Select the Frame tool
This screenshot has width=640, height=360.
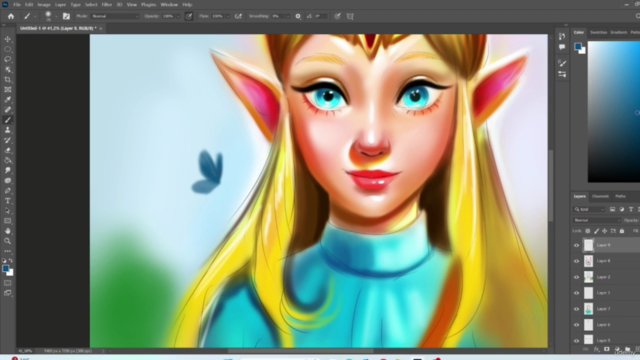[8, 90]
